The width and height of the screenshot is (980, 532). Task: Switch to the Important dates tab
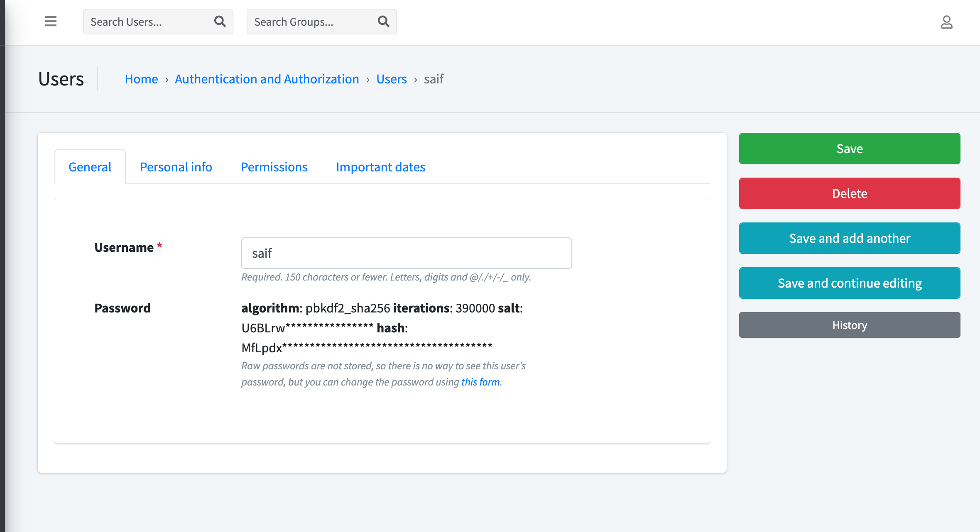(x=380, y=167)
